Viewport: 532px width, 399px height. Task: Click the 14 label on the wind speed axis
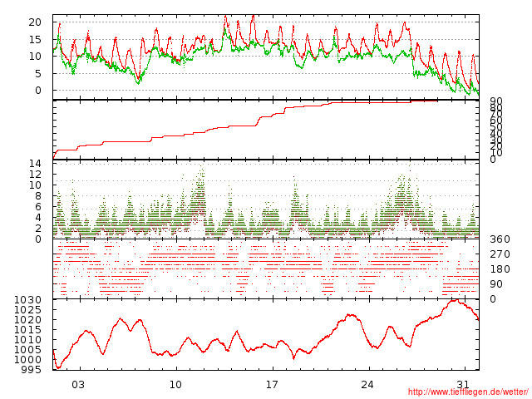[35, 164]
